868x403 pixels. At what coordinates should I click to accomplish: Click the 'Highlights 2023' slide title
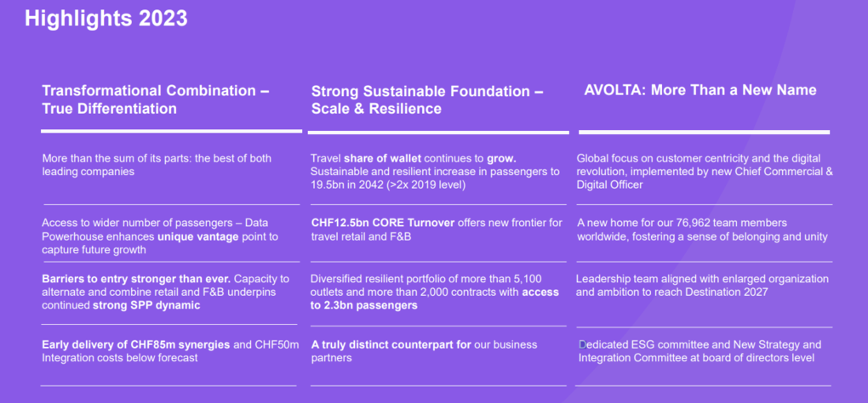106,18
